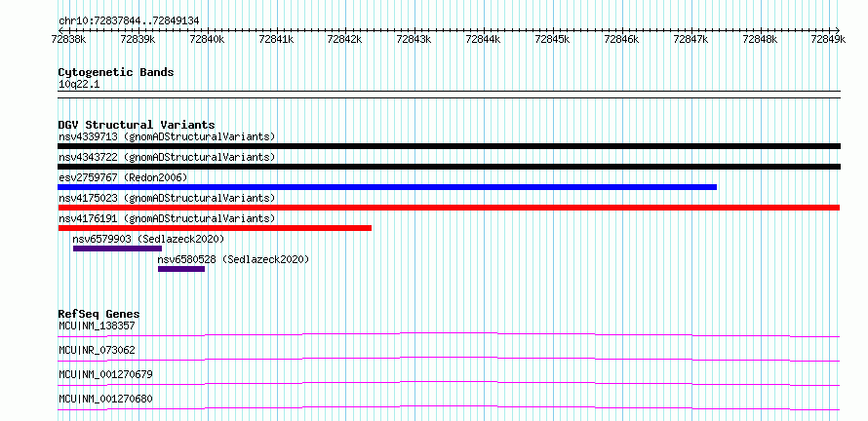Click the 72840k ruler tick label
This screenshot has width=868, height=421.
[207, 39]
